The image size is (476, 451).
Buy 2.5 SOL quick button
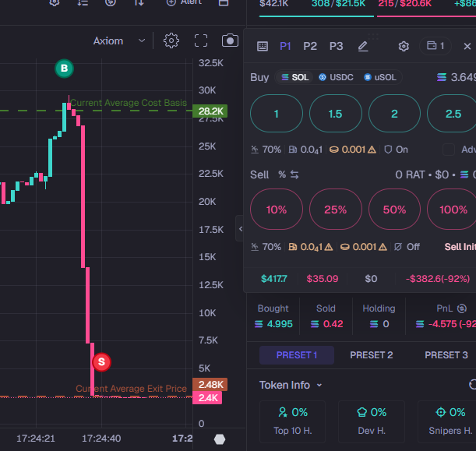point(452,114)
